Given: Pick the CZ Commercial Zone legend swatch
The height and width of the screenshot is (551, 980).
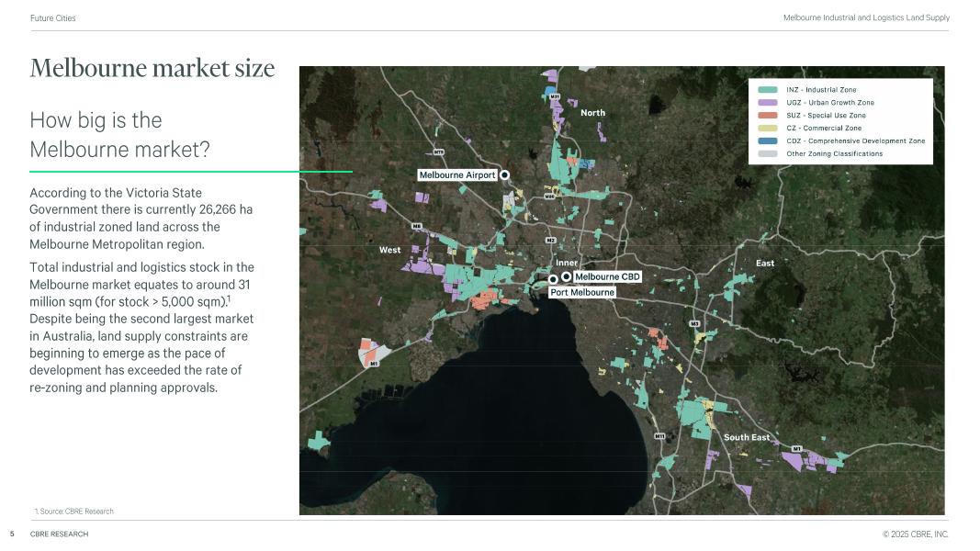Looking at the screenshot, I should [x=768, y=129].
